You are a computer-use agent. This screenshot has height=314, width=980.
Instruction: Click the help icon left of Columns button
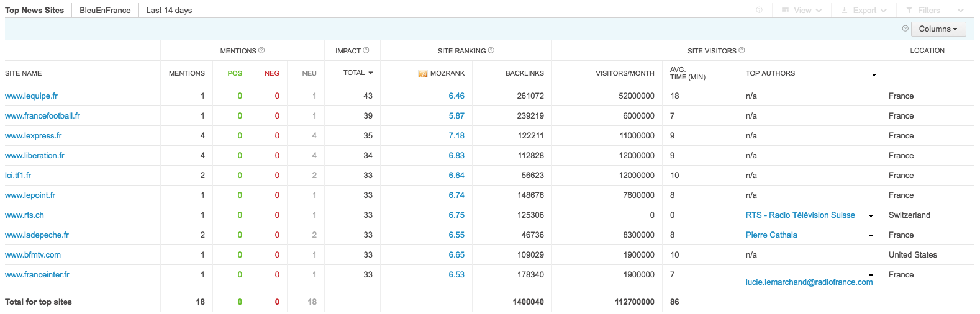coord(905,29)
